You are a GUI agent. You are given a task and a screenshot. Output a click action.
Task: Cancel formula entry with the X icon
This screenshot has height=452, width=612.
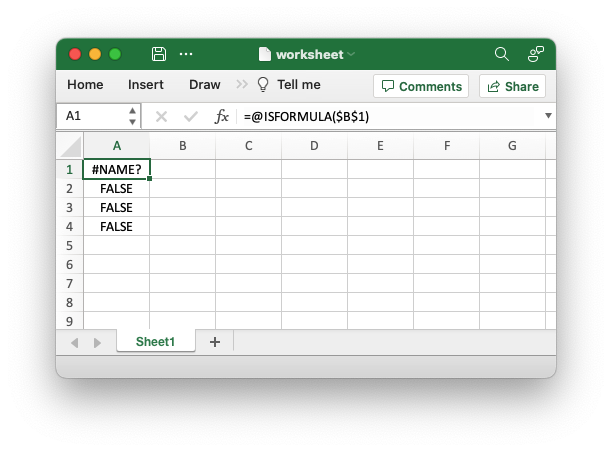(161, 116)
